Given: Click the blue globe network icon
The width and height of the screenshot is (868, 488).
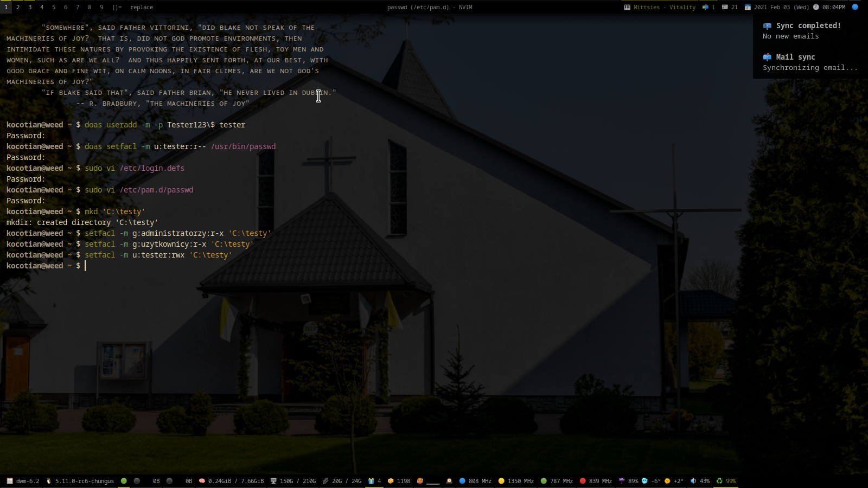Looking at the screenshot, I should (x=855, y=7).
